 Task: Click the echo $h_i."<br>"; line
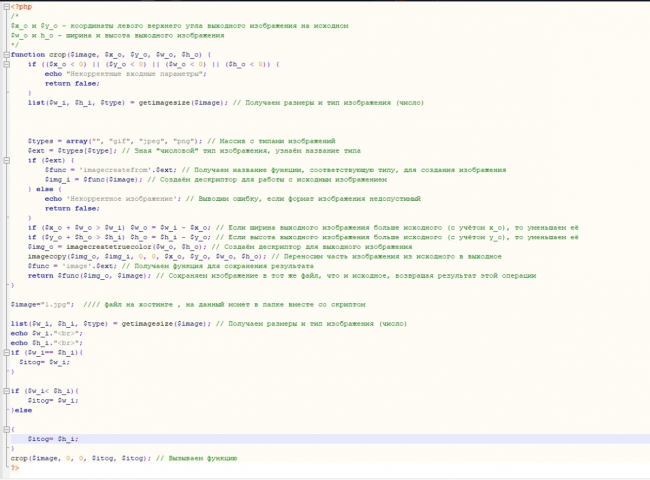click(x=47, y=343)
